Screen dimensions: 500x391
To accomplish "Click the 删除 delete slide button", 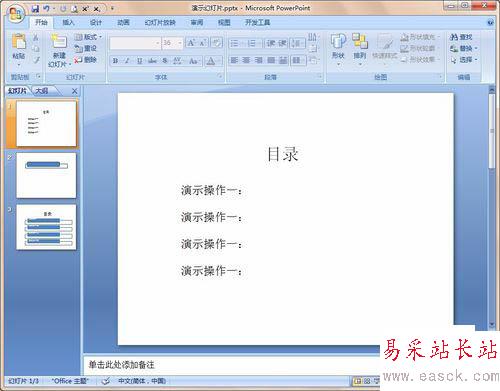I will tap(86, 60).
